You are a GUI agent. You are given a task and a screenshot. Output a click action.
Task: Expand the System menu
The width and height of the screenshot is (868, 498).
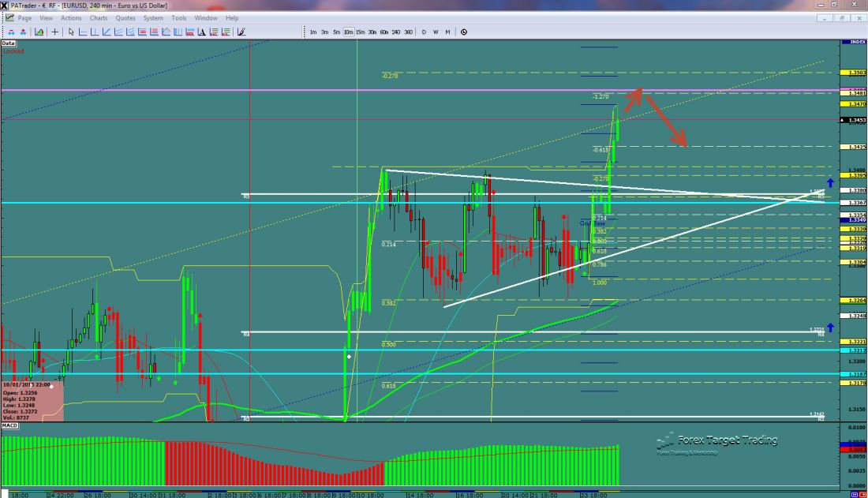[152, 17]
